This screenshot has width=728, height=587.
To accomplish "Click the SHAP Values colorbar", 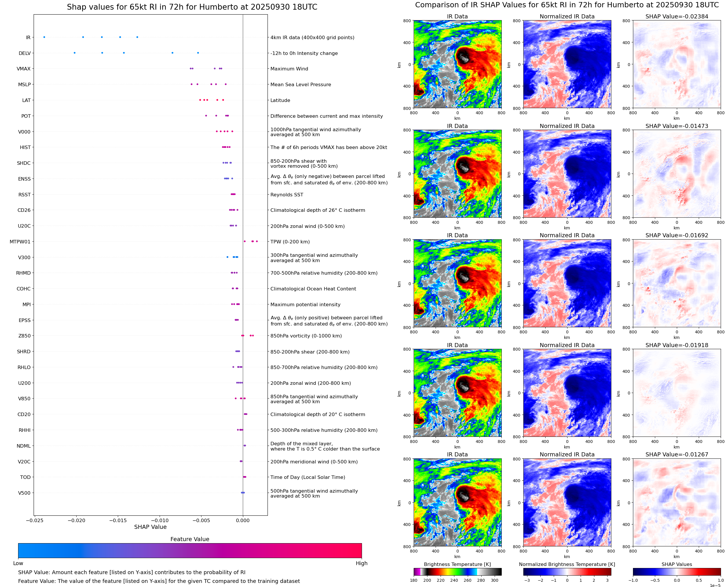I will [677, 572].
